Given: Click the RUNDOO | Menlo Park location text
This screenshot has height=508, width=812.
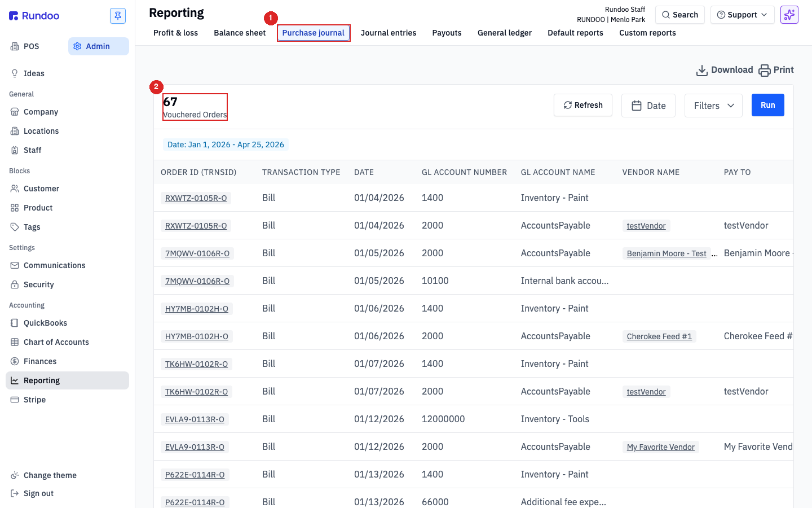Looking at the screenshot, I should pyautogui.click(x=611, y=20).
